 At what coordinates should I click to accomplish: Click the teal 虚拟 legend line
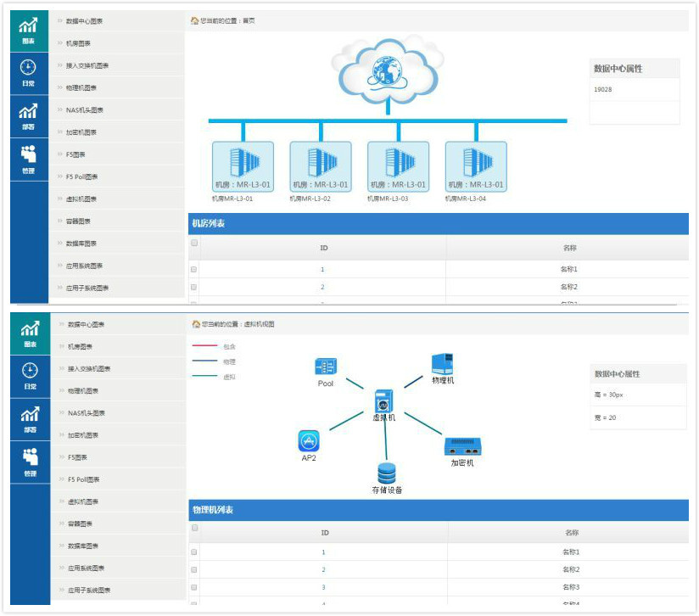coord(204,376)
